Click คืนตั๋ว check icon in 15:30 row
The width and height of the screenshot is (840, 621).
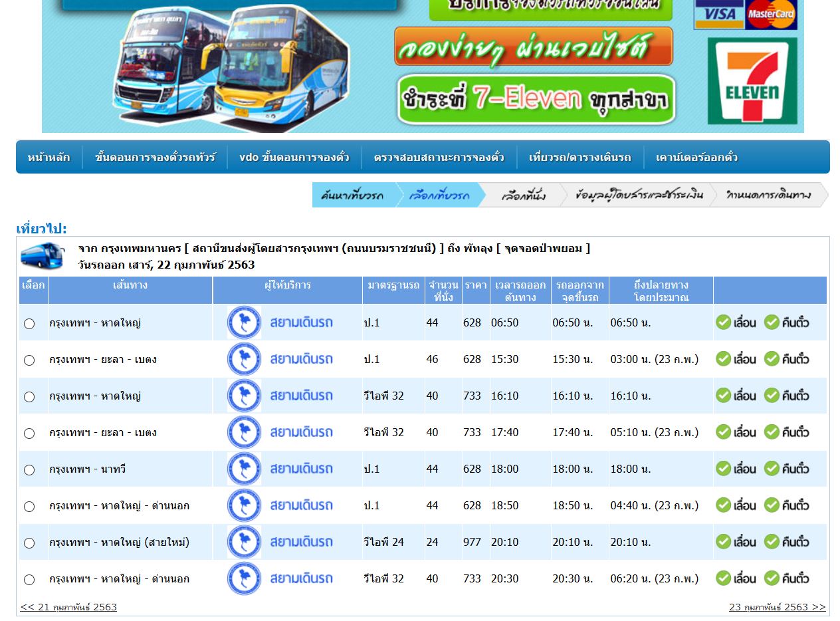pyautogui.click(x=772, y=359)
